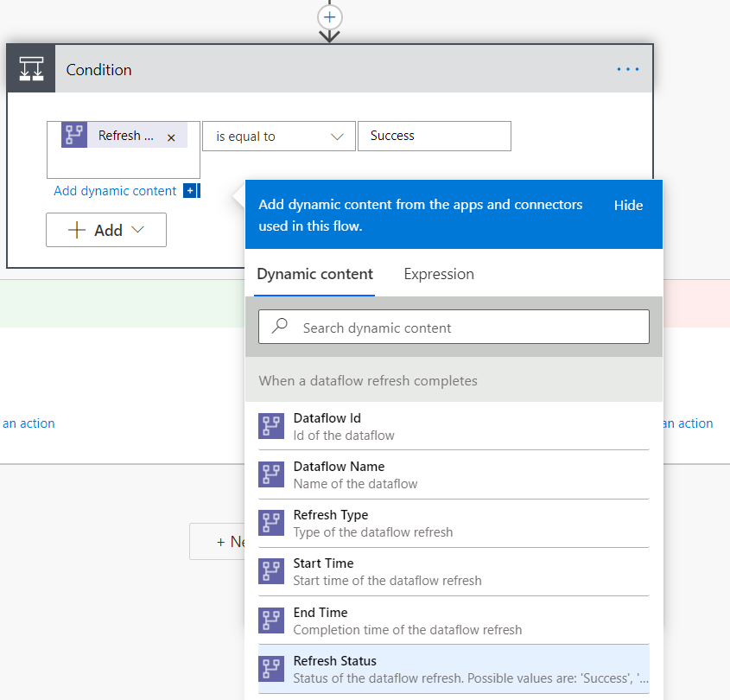The height and width of the screenshot is (700, 730).
Task: Click the Add dynamic content link
Action: 115,191
